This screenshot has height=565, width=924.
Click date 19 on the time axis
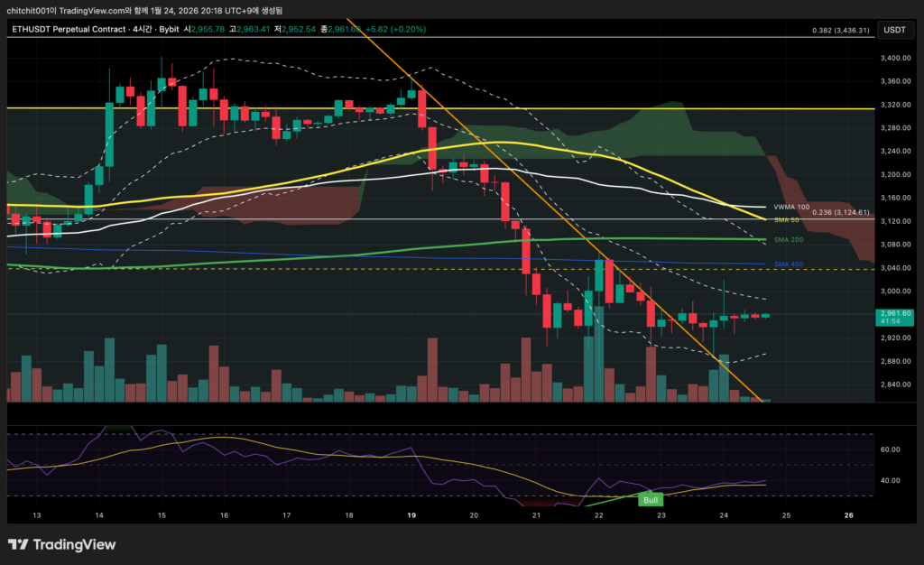pyautogui.click(x=411, y=515)
